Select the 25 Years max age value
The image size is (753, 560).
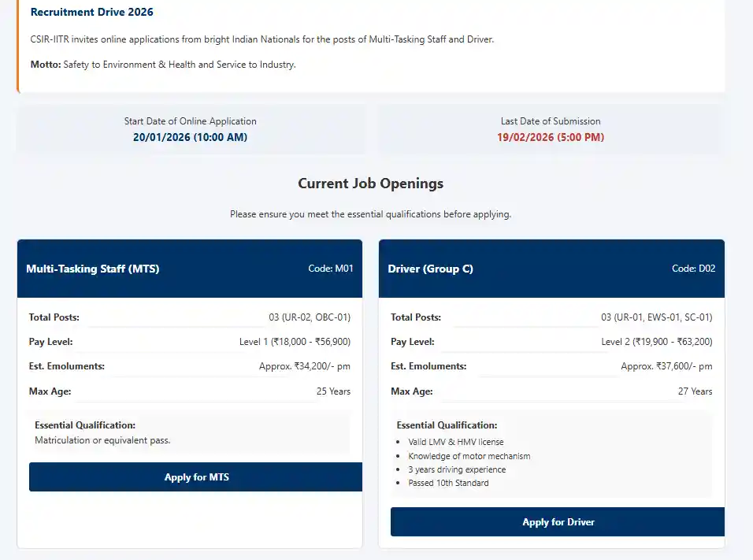333,391
